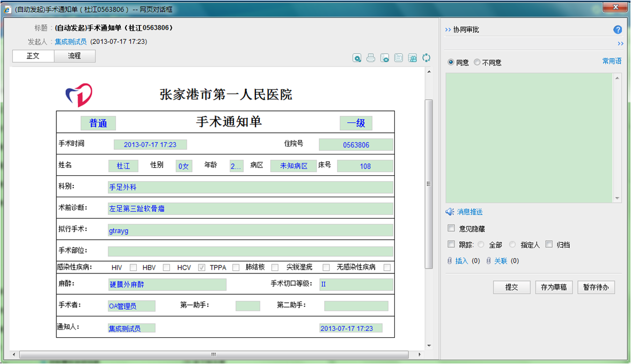
Task: Click the folder-shaped icon in the document toolbar
Action: coord(399,58)
